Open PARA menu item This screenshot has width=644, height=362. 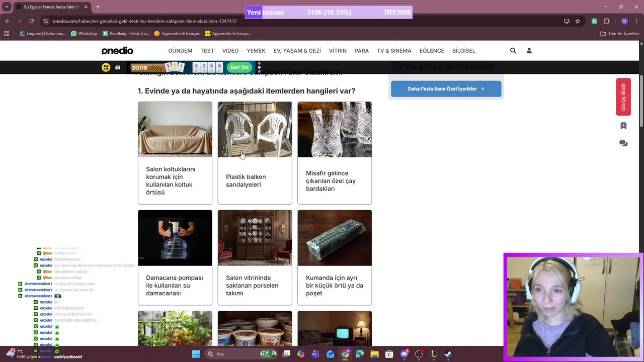click(362, 51)
